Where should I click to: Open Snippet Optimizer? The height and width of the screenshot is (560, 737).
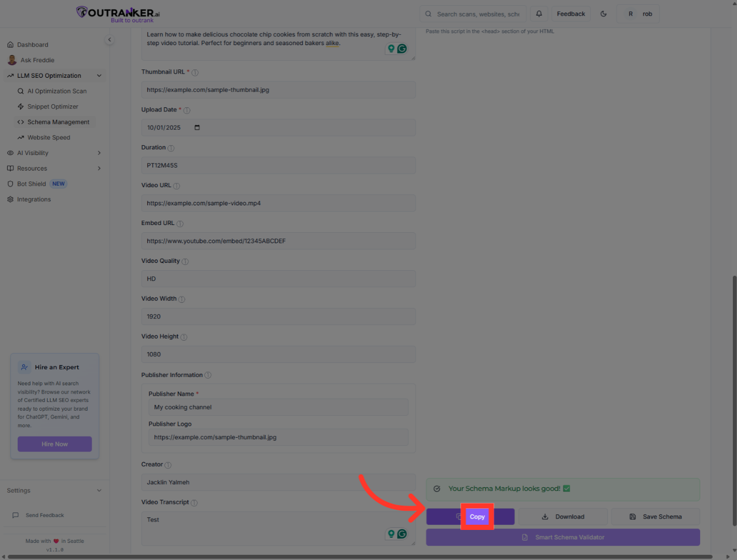pos(53,107)
